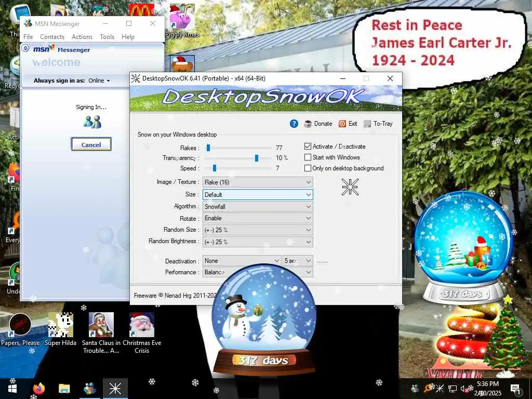Click the MSN Messenger system tray icon

pos(415,389)
